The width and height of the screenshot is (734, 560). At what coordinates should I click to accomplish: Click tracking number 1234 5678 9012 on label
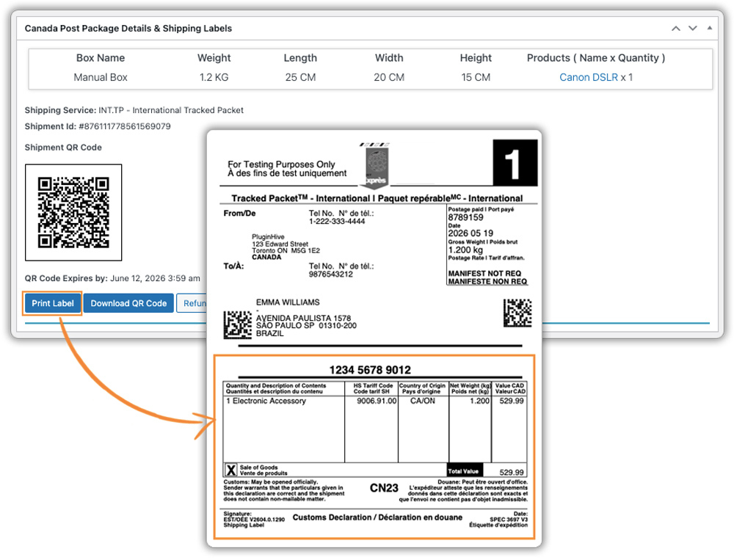[370, 370]
